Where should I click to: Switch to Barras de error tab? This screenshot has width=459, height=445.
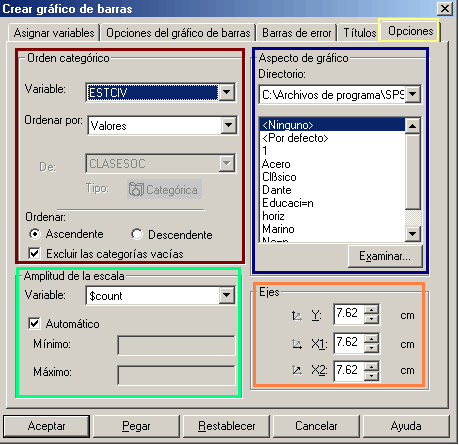point(297,33)
